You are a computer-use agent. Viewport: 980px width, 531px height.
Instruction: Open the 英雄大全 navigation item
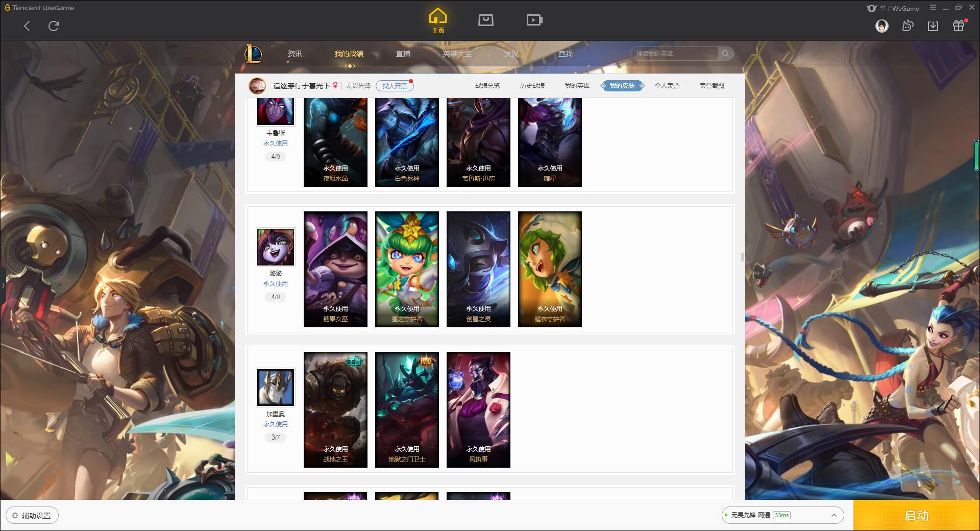click(457, 54)
